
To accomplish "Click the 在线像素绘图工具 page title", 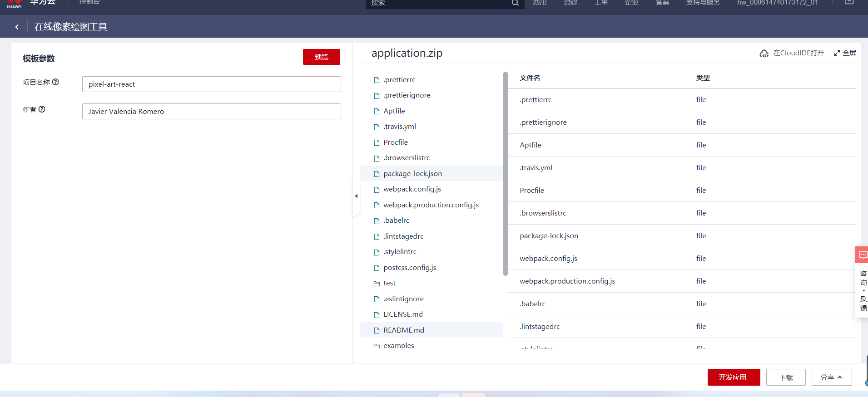I will [x=71, y=27].
